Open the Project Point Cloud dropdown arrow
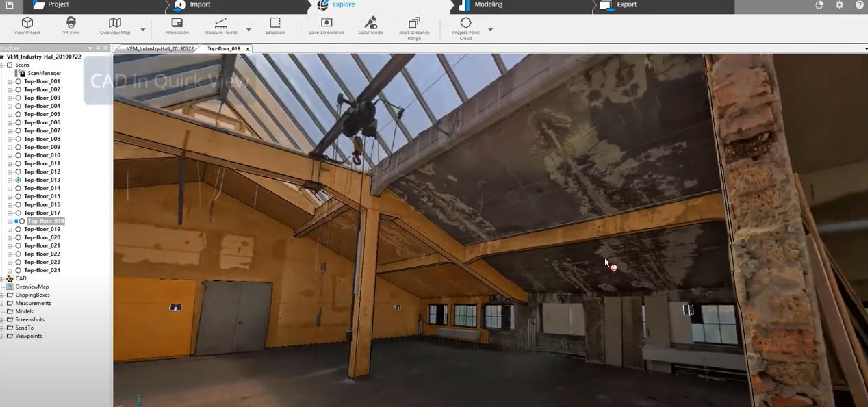Viewport: 868px width, 407px height. pyautogui.click(x=491, y=30)
